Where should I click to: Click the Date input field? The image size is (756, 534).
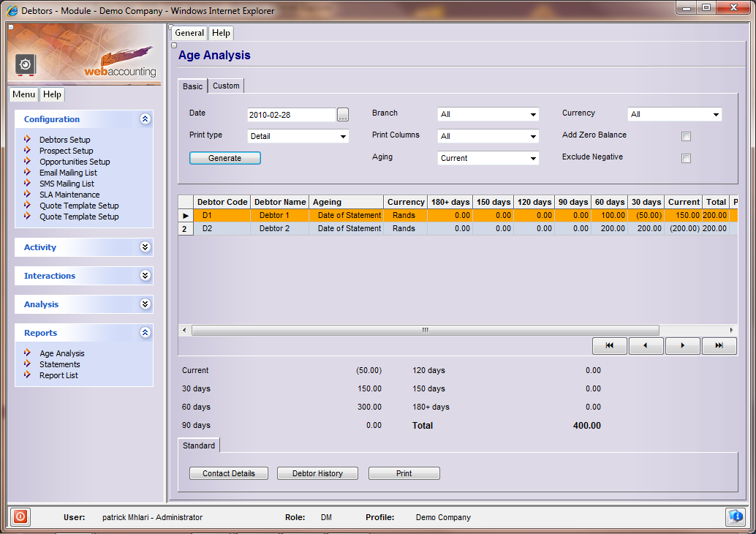[290, 115]
